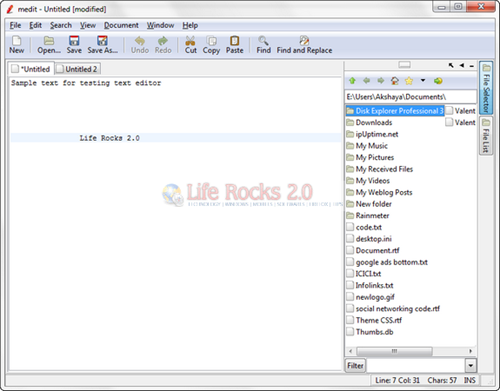The height and width of the screenshot is (391, 500).
Task: Select the My Pictures folder
Action: tap(370, 157)
